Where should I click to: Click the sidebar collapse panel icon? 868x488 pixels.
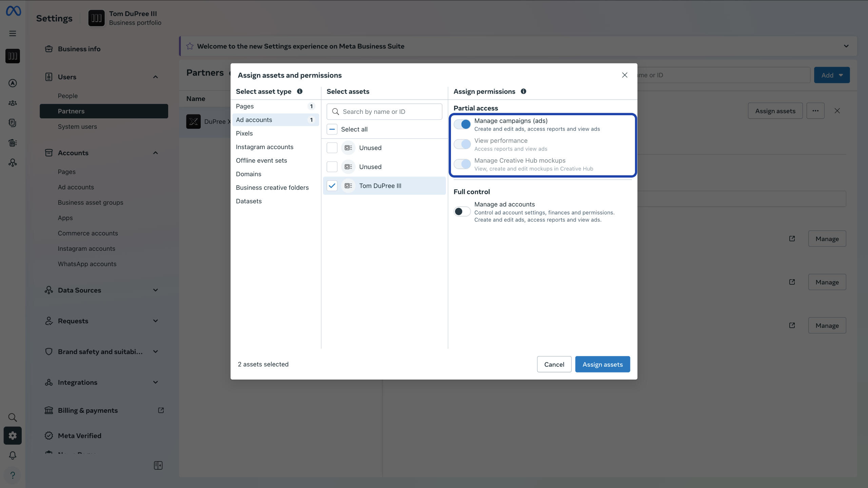pyautogui.click(x=158, y=465)
